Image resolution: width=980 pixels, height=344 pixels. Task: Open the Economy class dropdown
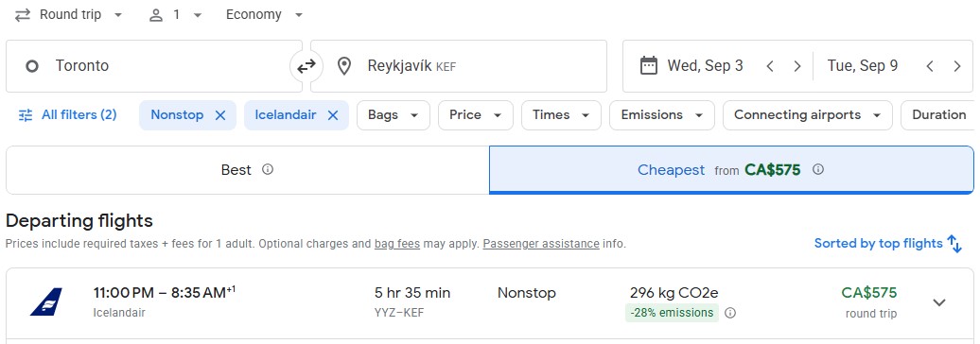pos(264,15)
